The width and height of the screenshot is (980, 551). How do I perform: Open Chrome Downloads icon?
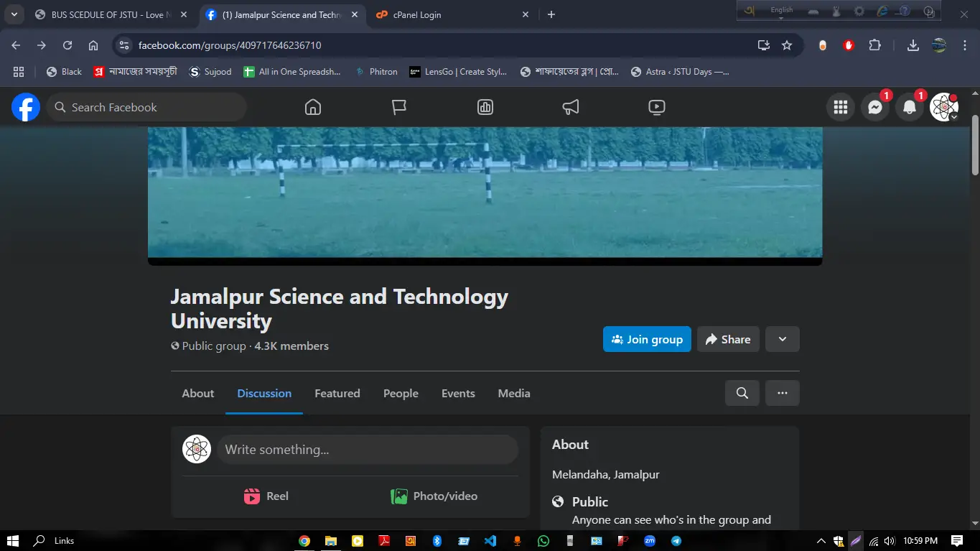(x=913, y=45)
